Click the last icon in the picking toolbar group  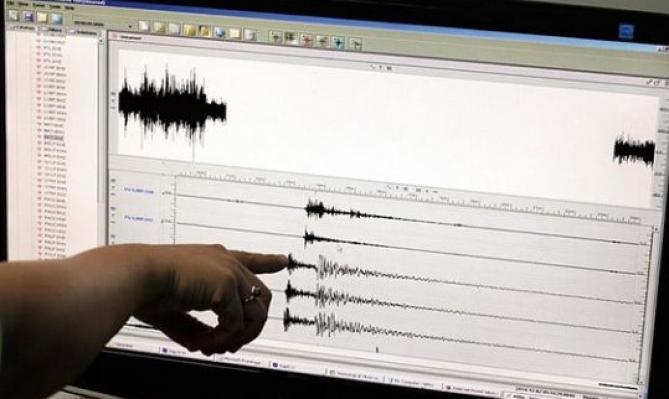355,43
